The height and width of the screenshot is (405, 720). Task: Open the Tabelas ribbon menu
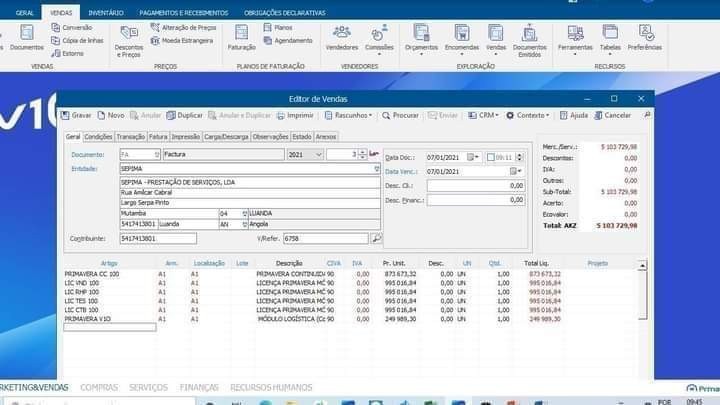click(x=610, y=40)
